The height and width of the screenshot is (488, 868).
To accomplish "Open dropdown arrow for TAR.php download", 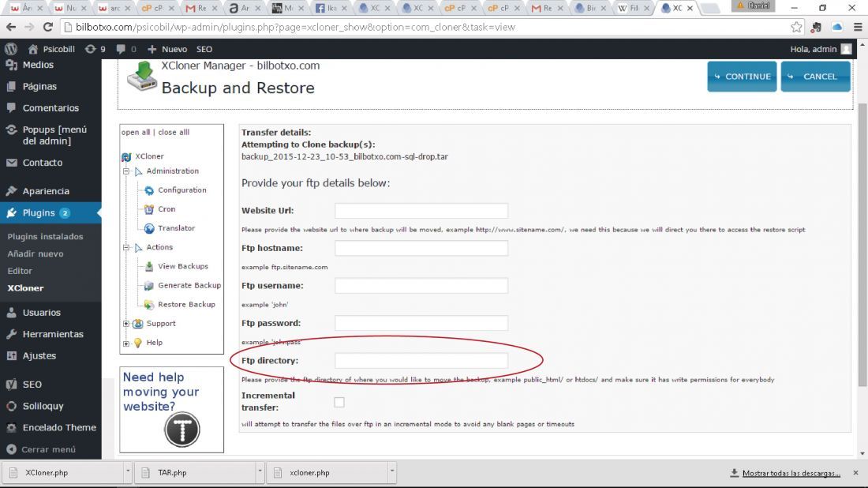I will [x=260, y=471].
